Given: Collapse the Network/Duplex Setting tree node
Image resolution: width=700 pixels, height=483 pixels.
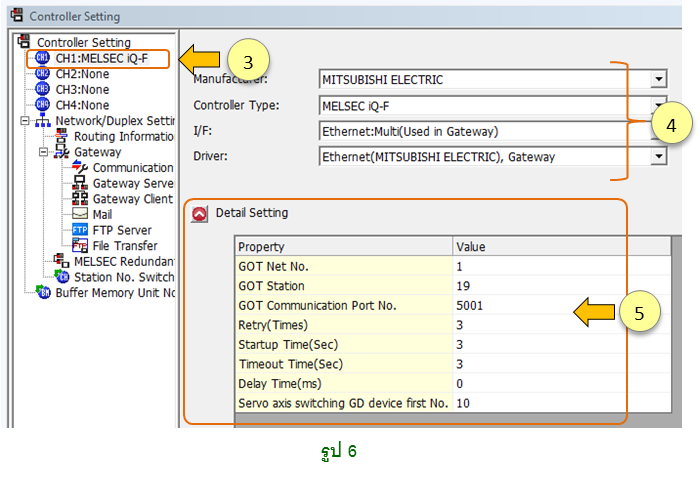Looking at the screenshot, I should tap(25, 121).
